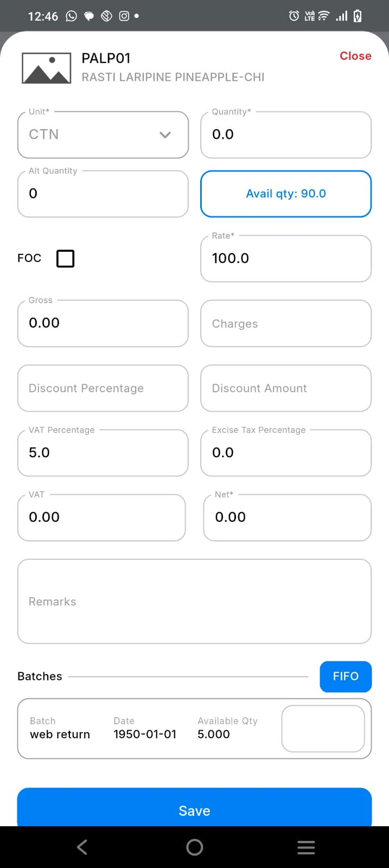
Task: Expand the unit chevron arrow
Action: 165,135
